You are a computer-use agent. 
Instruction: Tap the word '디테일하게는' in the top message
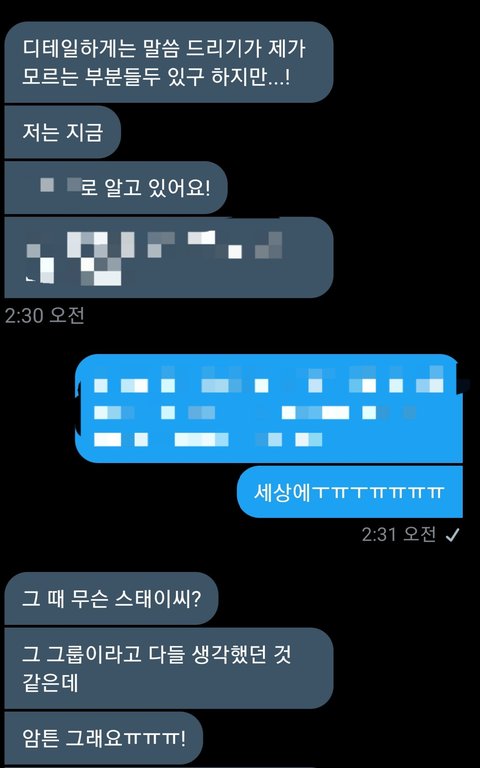[70, 49]
